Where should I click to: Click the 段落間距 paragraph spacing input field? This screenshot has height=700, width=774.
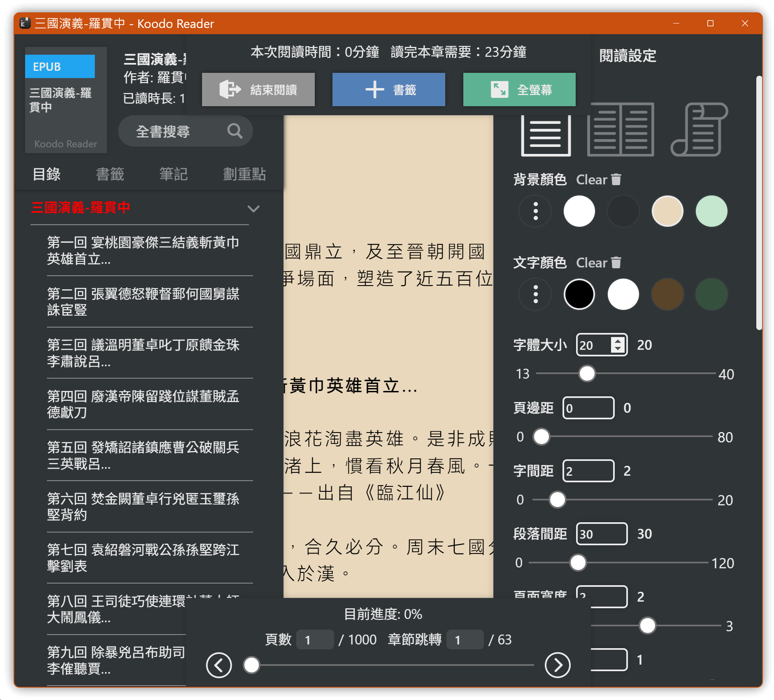602,534
